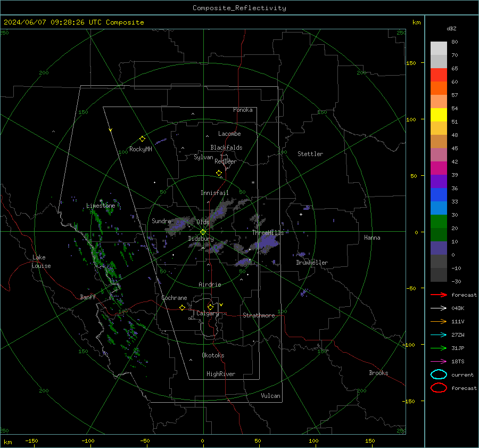This screenshot has width=479, height=448.
Task: Click the Blackfalds label
Action: tap(226, 148)
